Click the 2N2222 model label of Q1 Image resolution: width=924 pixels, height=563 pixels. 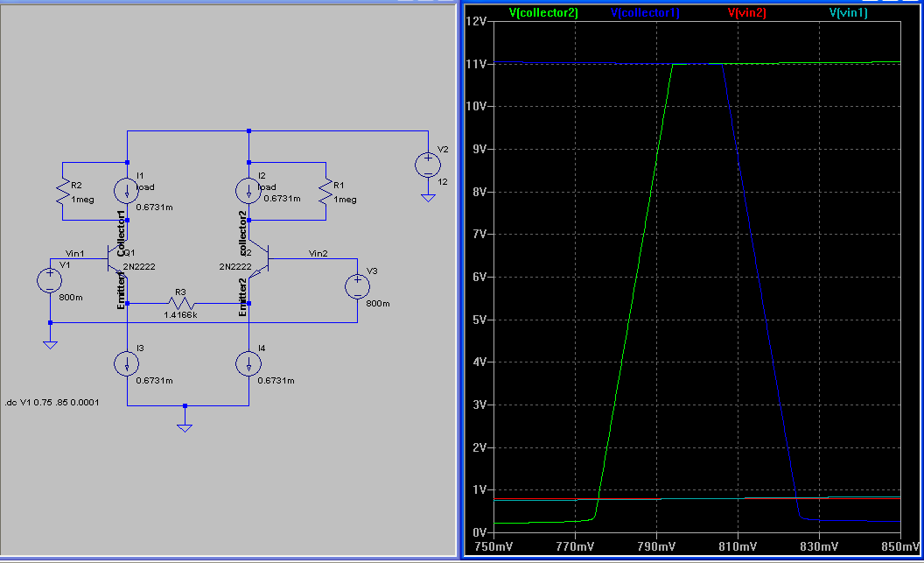point(139,266)
